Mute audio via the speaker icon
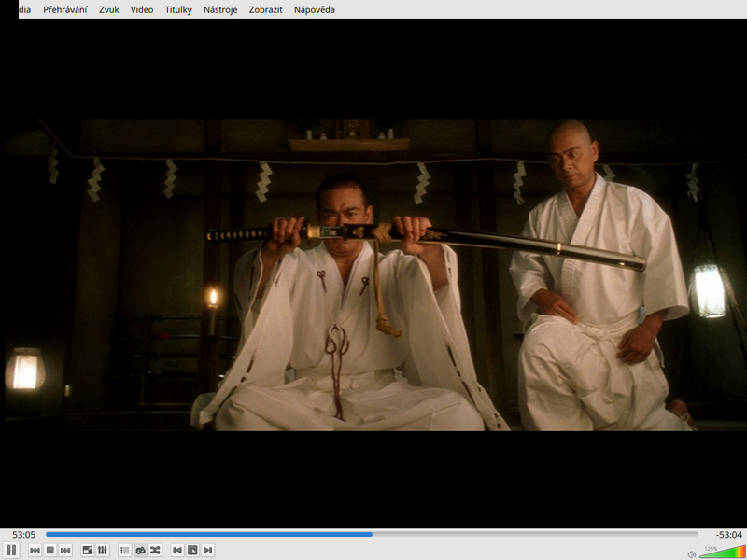747x560 pixels. (x=692, y=554)
